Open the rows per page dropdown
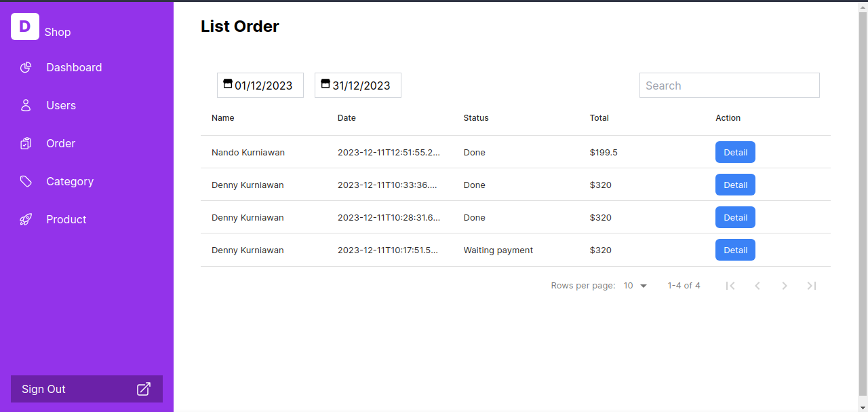Screen dimensions: 868x412 pos(635,286)
